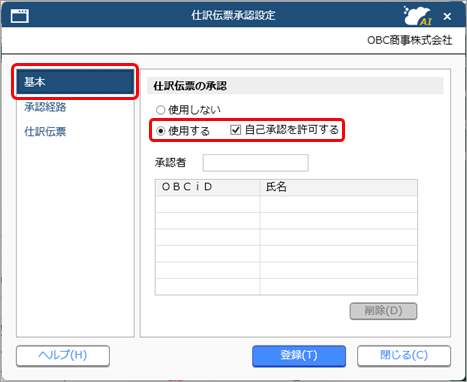Click the OBC商事株式会社 company name
The width and height of the screenshot is (467, 382).
coord(410,40)
